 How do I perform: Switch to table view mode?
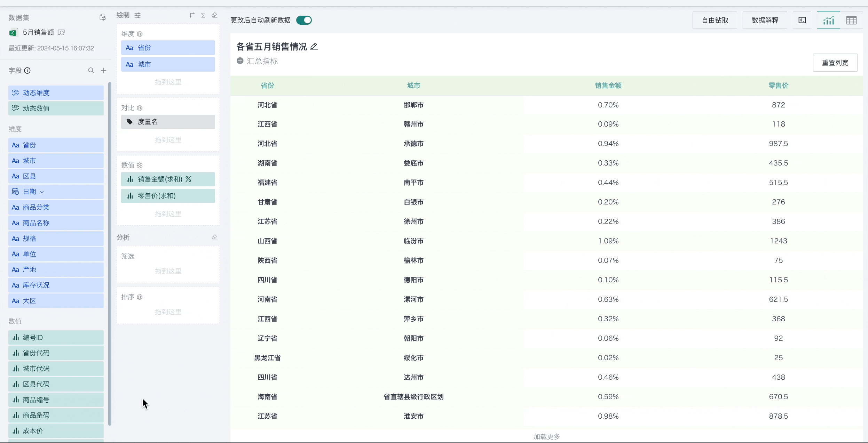pos(851,20)
